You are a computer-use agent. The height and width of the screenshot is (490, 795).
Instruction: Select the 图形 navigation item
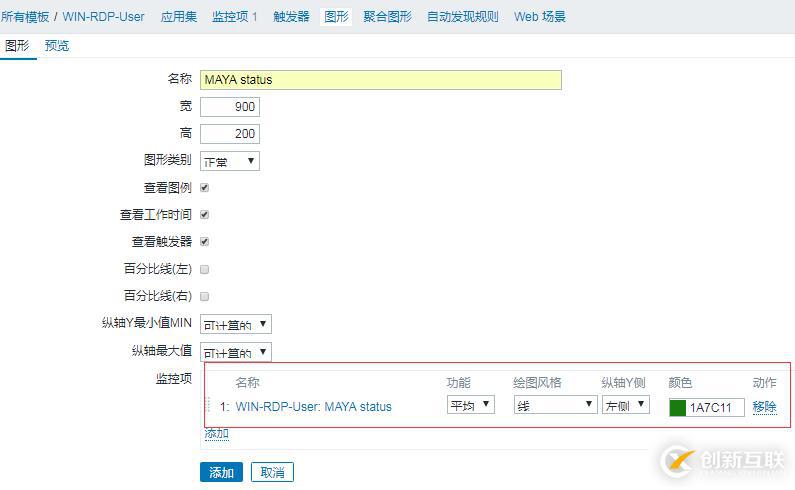[x=337, y=17]
